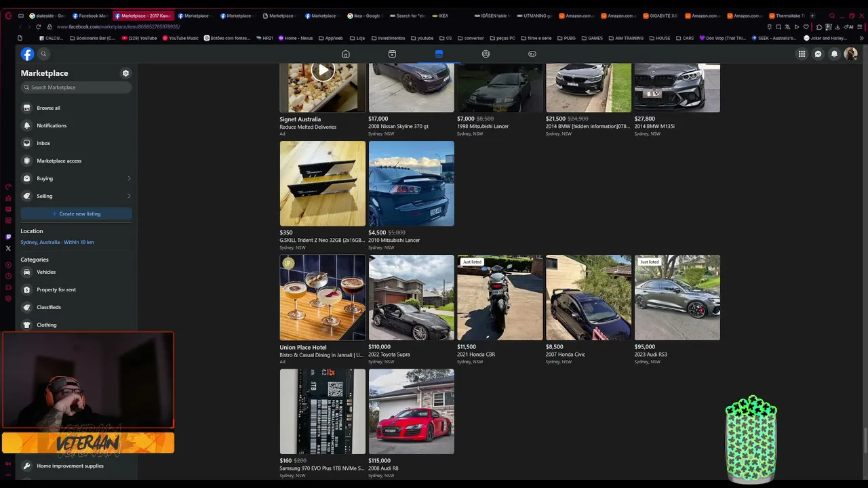Change location Sydney, Australia within 10 km
The image size is (868, 488).
[57, 242]
